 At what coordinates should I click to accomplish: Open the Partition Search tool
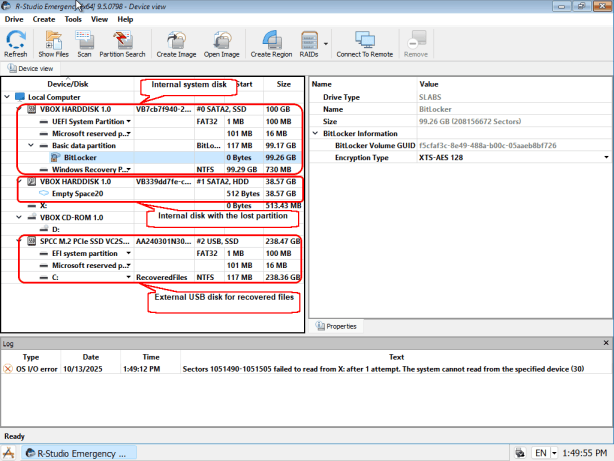pos(124,45)
